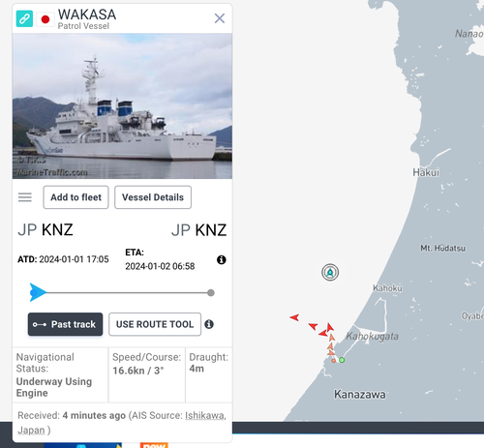Image resolution: width=484 pixels, height=448 pixels.
Task: Click the grey endpoint of the voyage progress line
Action: point(211,293)
